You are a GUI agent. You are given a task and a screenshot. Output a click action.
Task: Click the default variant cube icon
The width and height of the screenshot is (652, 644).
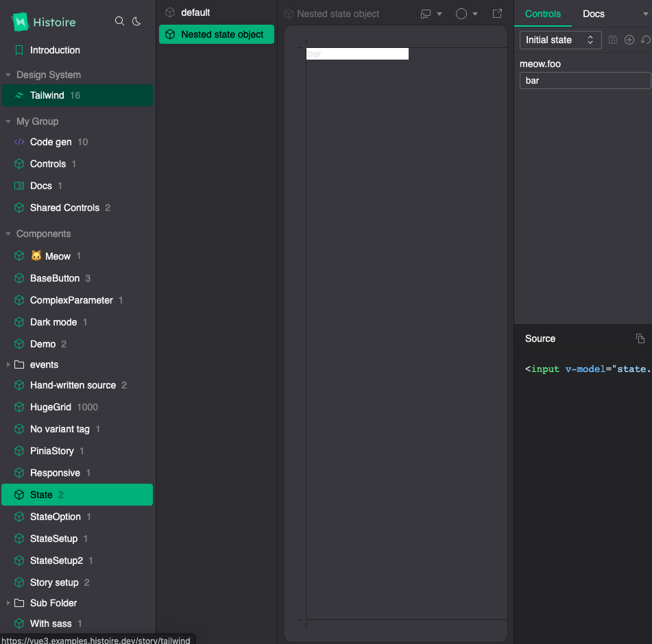(x=170, y=12)
